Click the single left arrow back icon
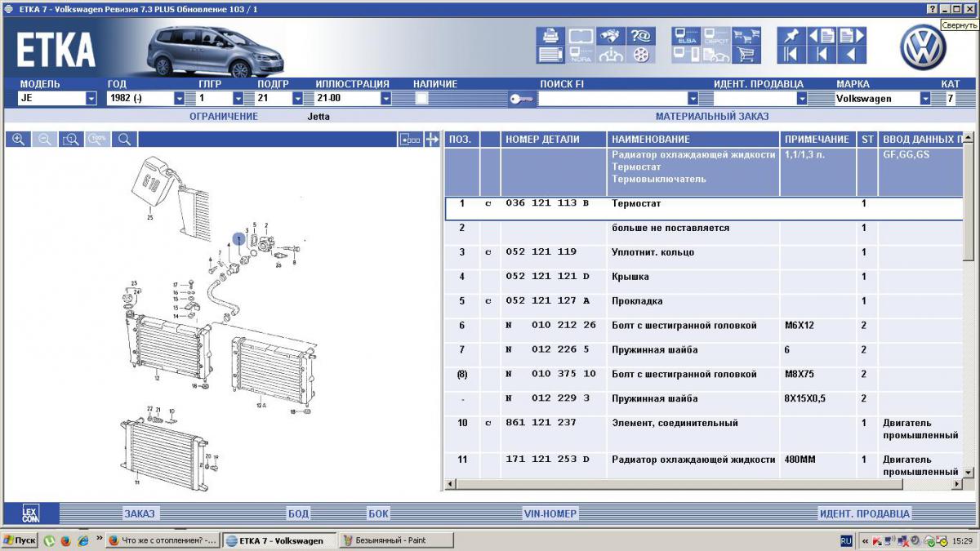The height and width of the screenshot is (551, 980). point(852,55)
